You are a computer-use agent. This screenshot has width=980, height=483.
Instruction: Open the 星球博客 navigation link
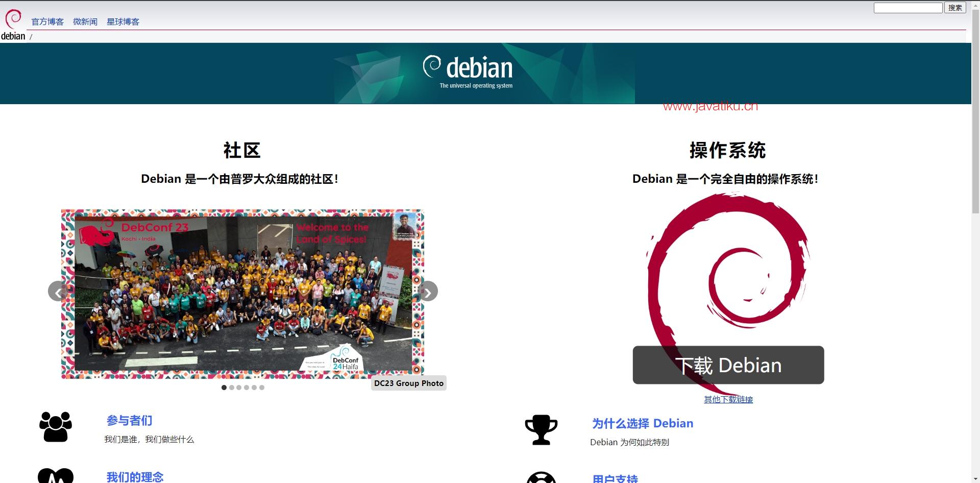click(x=123, y=21)
